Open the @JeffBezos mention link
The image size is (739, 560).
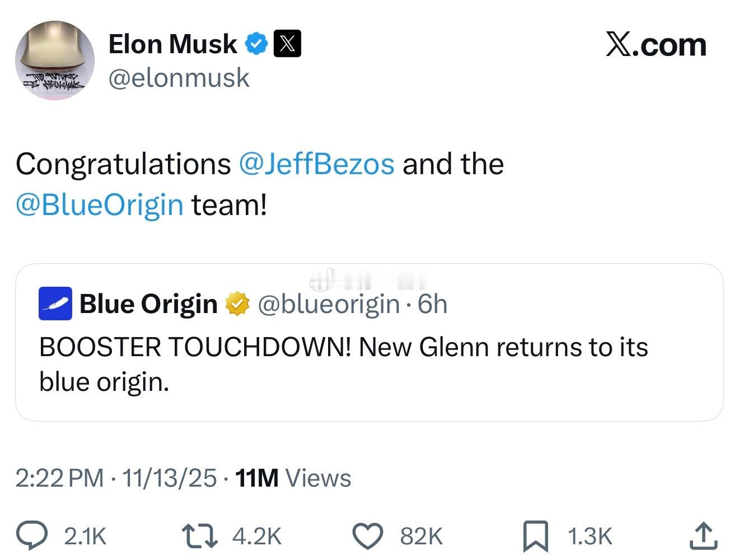[316, 164]
